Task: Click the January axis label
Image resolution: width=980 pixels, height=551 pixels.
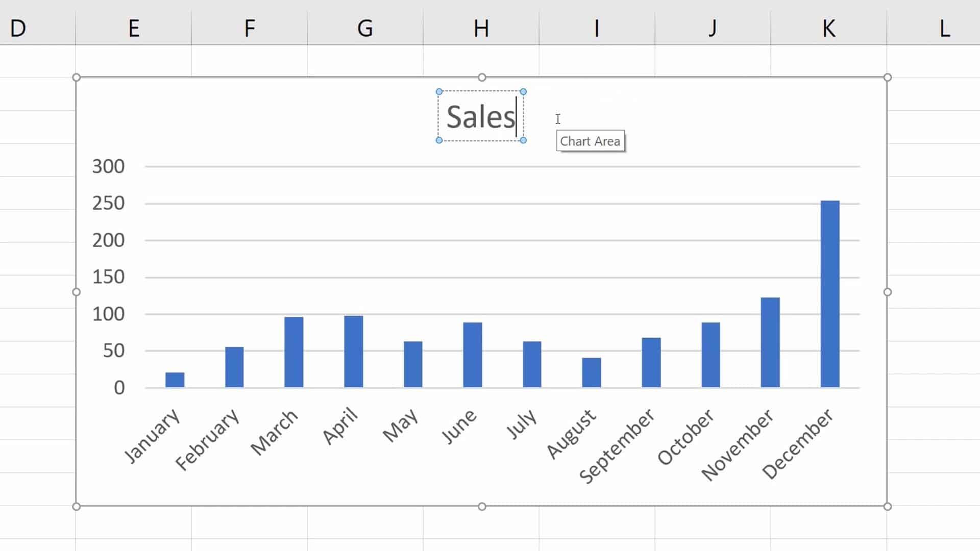Action: click(152, 436)
